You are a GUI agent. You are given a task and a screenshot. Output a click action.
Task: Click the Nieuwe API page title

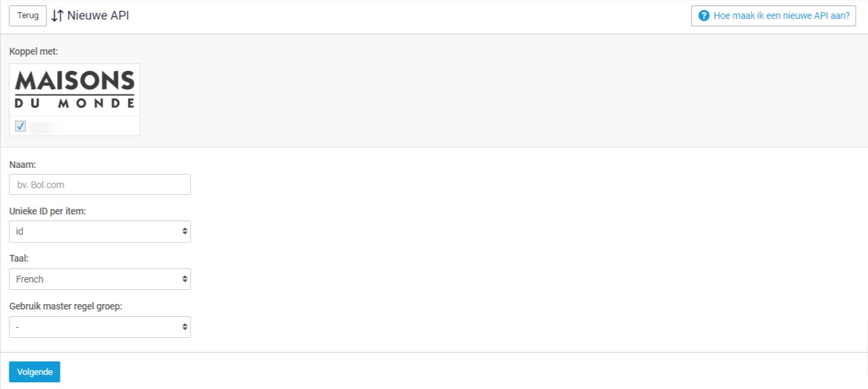tap(98, 16)
